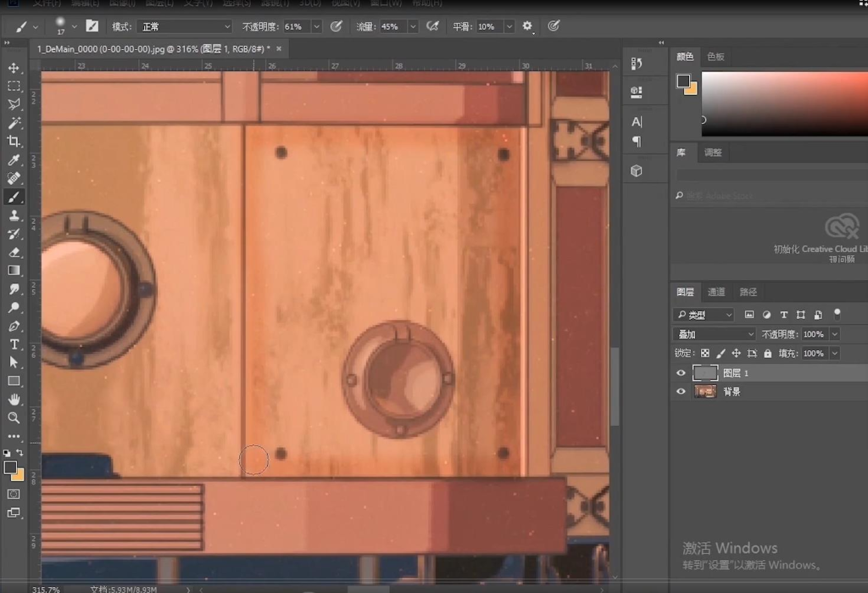Select the Horizontal Type tool
The image size is (868, 593).
14,344
